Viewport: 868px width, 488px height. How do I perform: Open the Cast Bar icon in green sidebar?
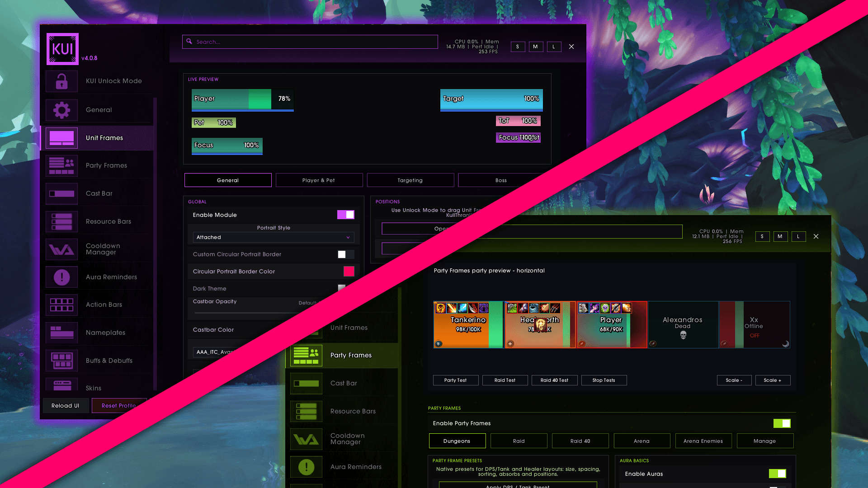pyautogui.click(x=306, y=384)
